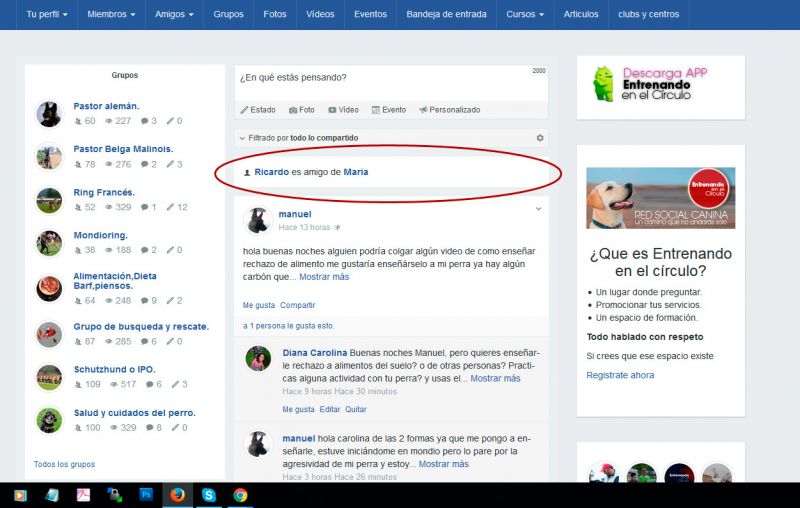The width and height of the screenshot is (800, 508).
Task: Choose Foto post option
Action: pyautogui.click(x=302, y=110)
